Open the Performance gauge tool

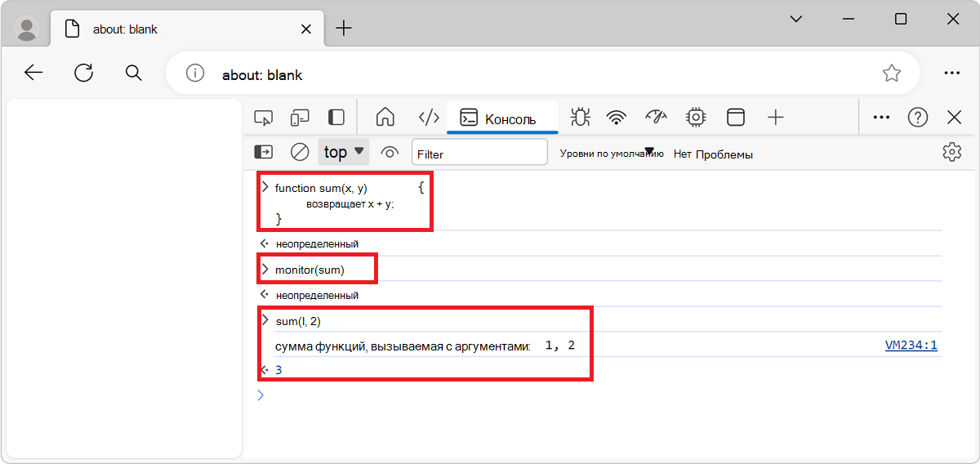(x=656, y=118)
